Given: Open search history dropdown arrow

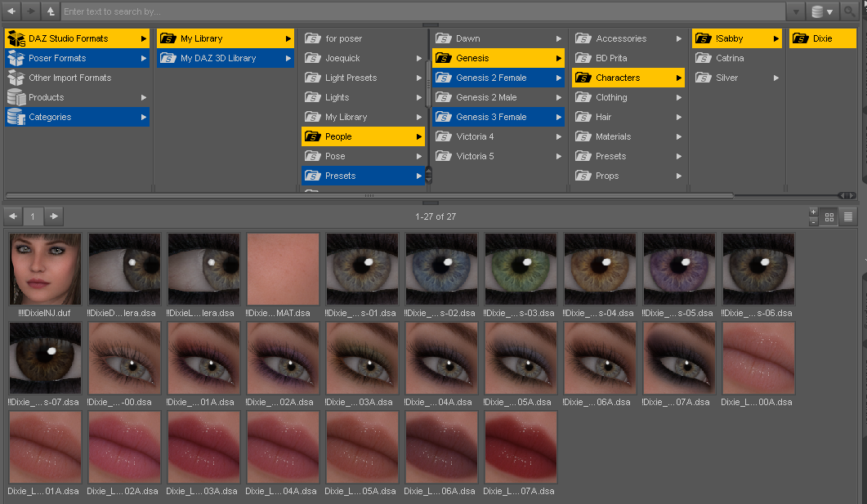Looking at the screenshot, I should (x=796, y=11).
